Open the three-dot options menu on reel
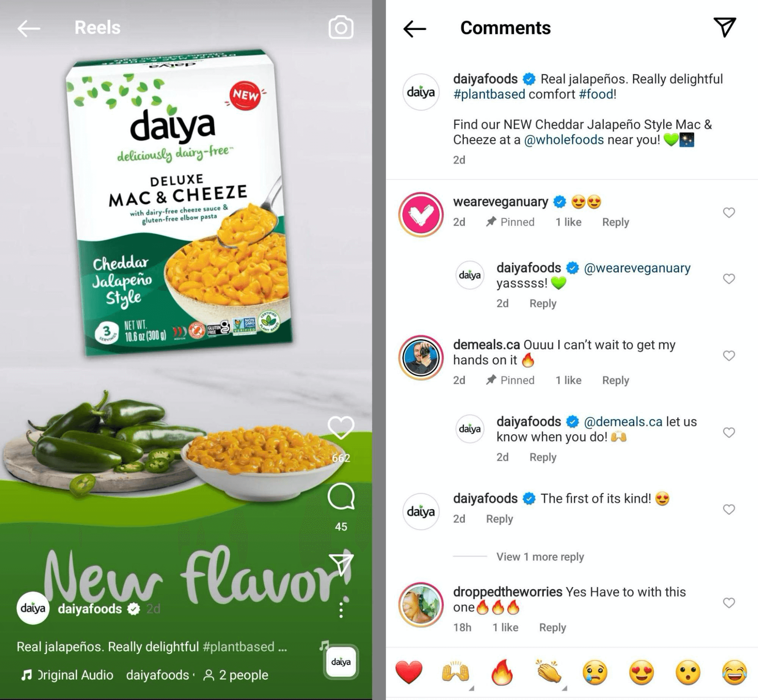Screen dimensions: 758x700 tap(341, 610)
